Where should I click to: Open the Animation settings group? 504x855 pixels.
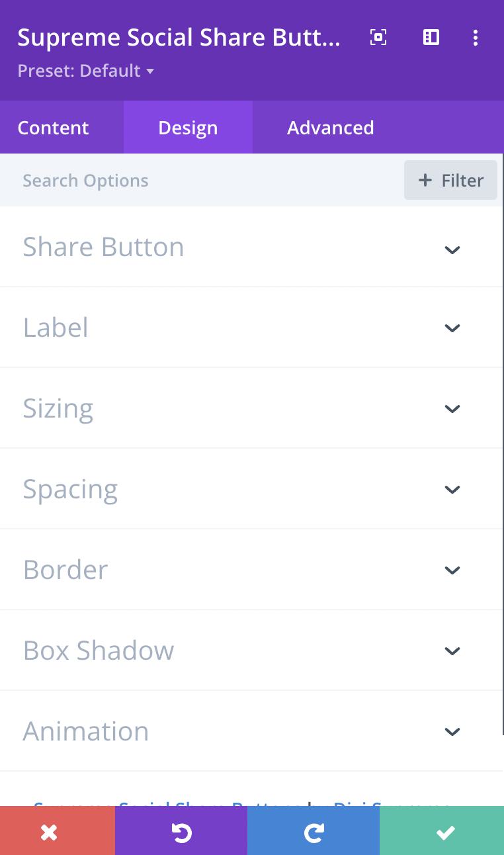[452, 731]
